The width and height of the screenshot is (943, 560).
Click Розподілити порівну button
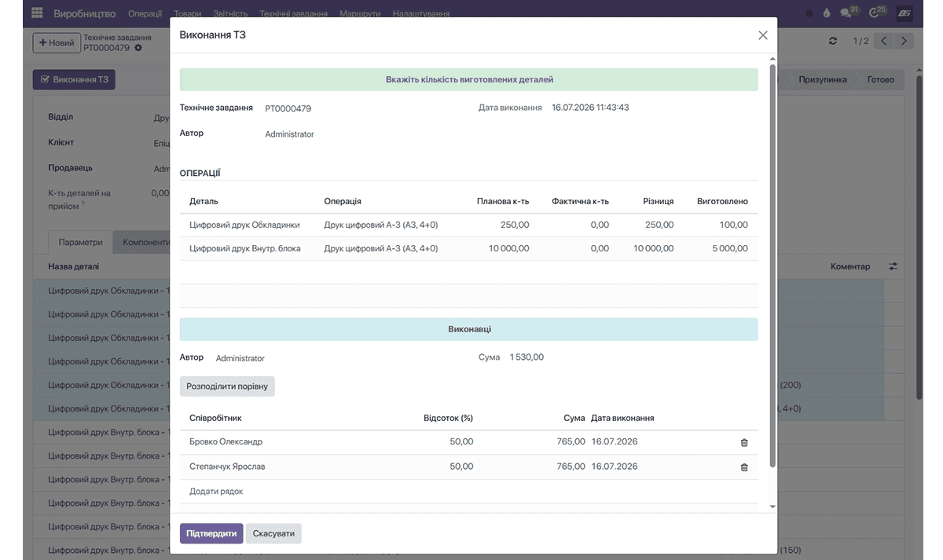[x=227, y=386]
